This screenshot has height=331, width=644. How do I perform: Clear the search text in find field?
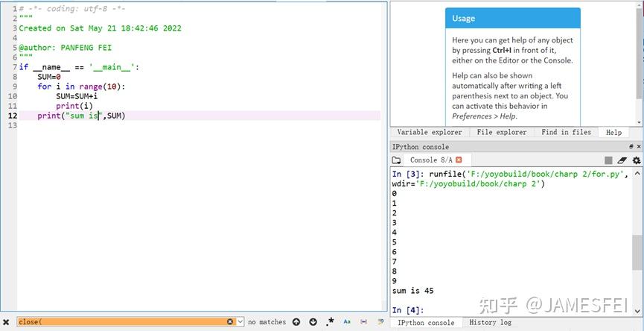pyautogui.click(x=230, y=321)
